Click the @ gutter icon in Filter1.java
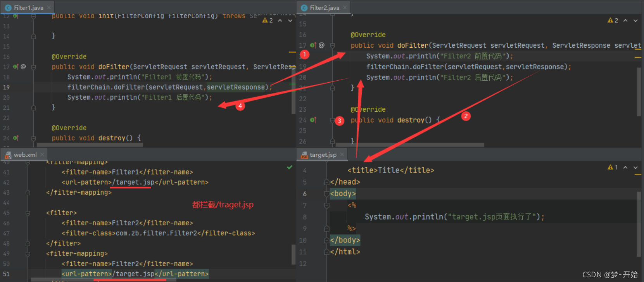The height and width of the screenshot is (282, 644). pyautogui.click(x=23, y=67)
